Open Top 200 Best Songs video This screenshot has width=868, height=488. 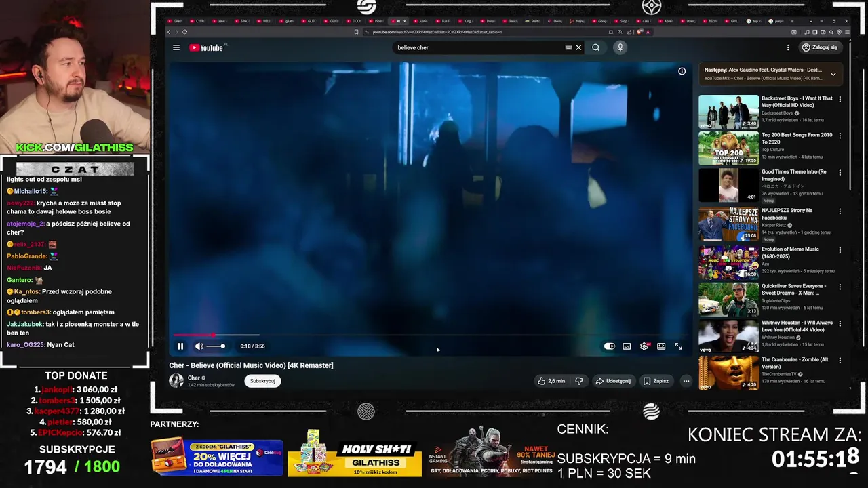pyautogui.click(x=728, y=148)
